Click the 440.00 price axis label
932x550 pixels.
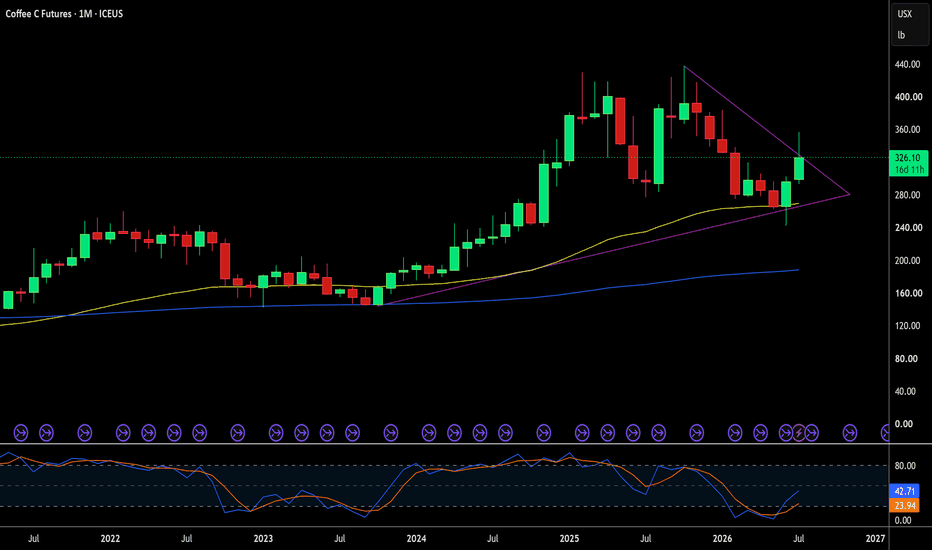pos(908,64)
